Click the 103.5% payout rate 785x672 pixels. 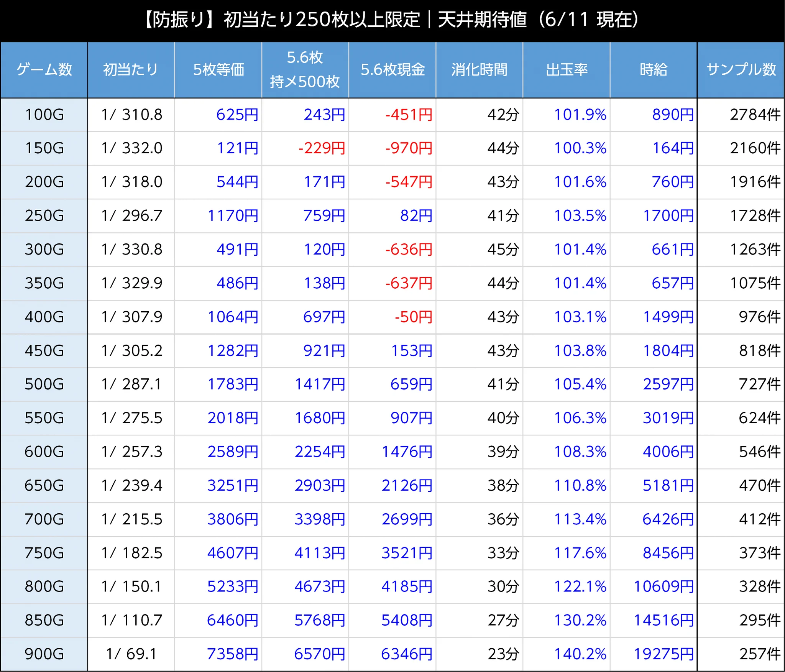(580, 215)
